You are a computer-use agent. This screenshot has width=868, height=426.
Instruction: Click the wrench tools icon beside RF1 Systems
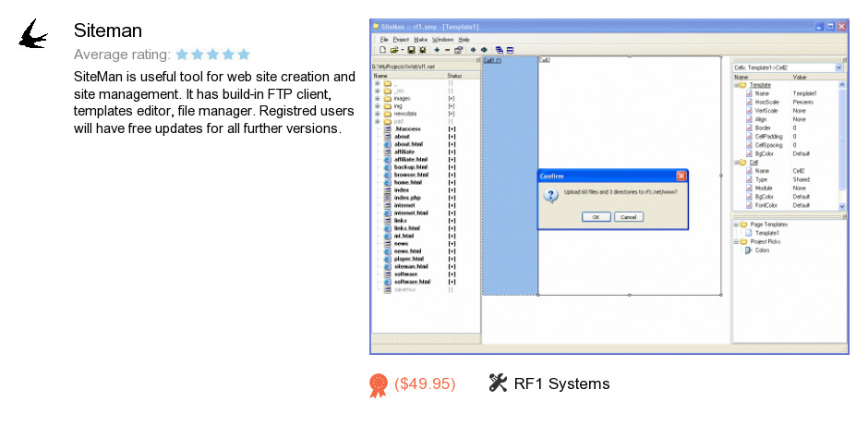point(498,383)
